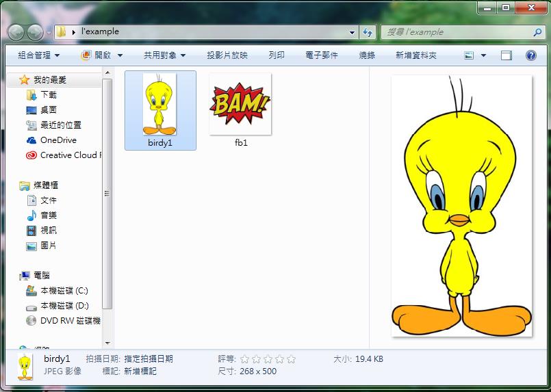Expand the address bar history dropdown arrow
Viewport: 551px width, 392px height.
click(352, 32)
